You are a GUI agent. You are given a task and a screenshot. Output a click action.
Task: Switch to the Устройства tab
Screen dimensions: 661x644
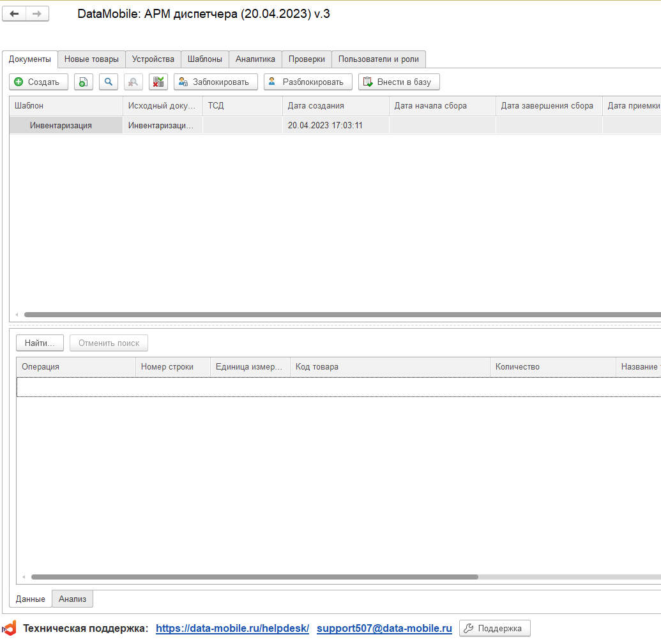pos(153,59)
